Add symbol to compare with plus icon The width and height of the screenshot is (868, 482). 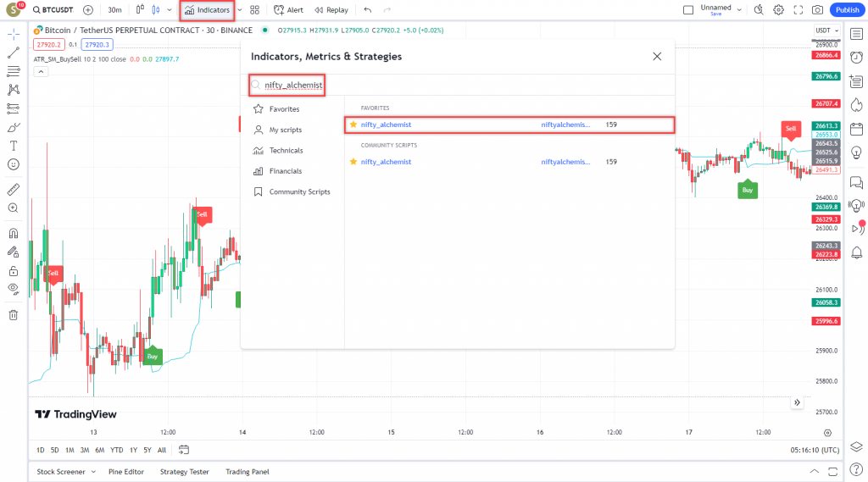click(x=88, y=10)
